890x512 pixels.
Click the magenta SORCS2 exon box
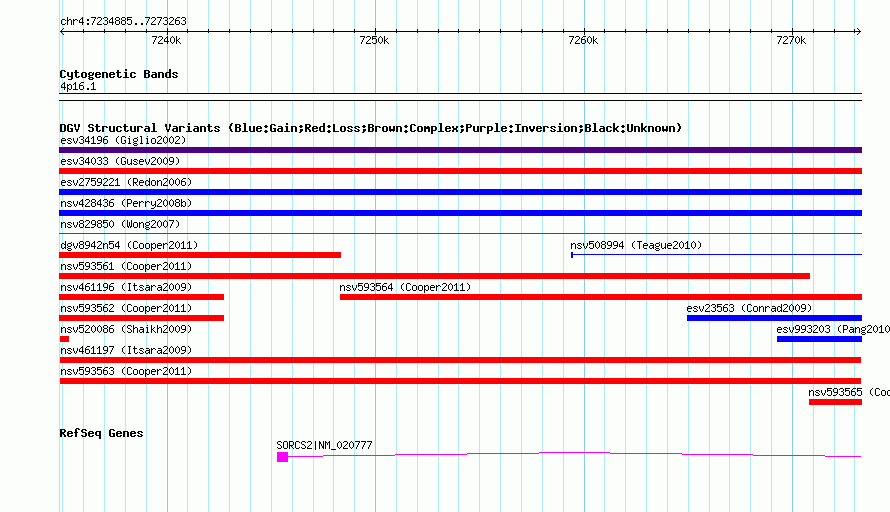point(282,457)
